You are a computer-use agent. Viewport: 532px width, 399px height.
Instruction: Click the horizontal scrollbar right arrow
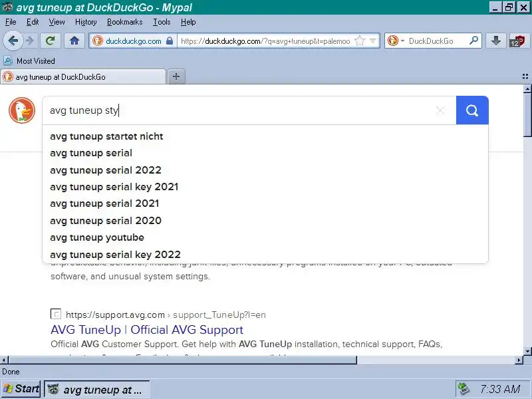(519, 360)
